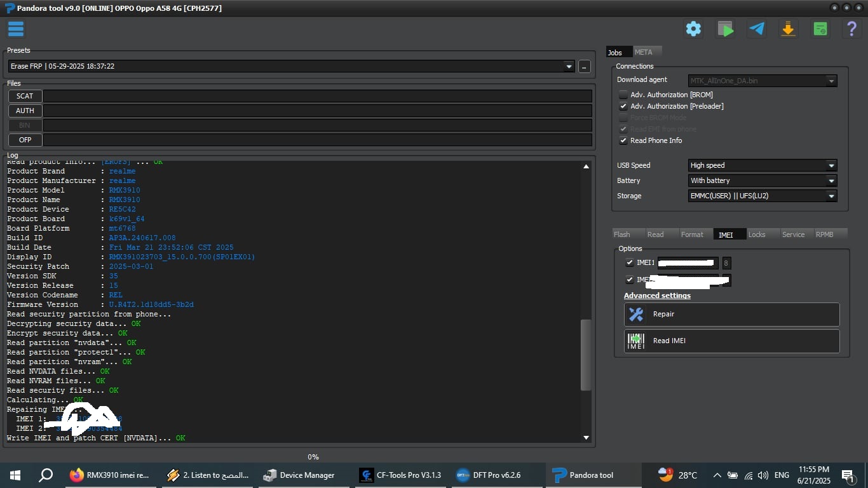
Task: Click the presets ellipsis button
Action: (585, 66)
